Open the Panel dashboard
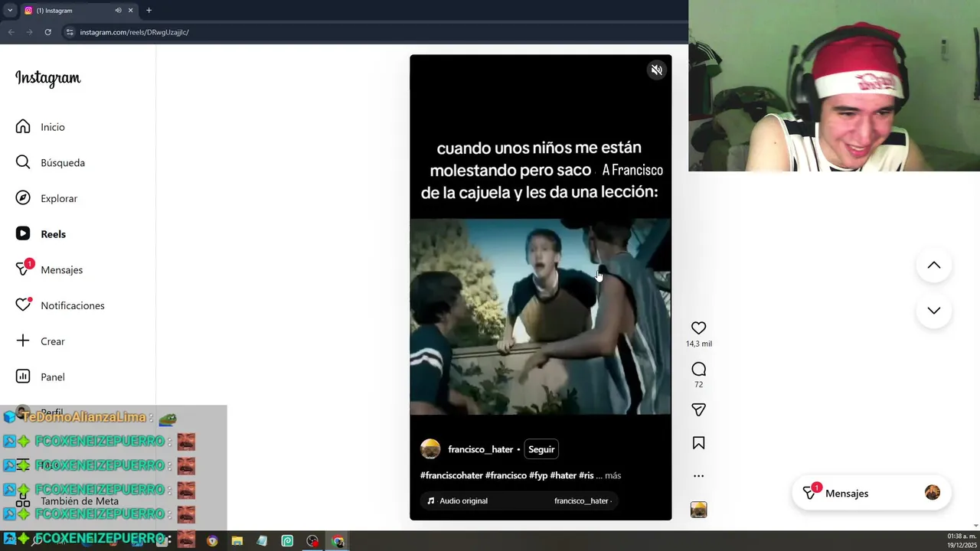Image resolution: width=980 pixels, height=551 pixels. coord(41,377)
